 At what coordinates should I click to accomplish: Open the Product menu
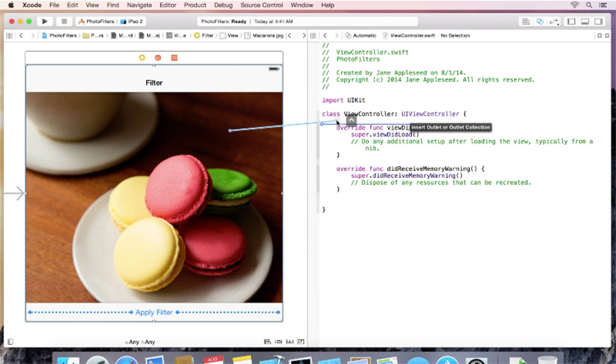pyautogui.click(x=195, y=5)
